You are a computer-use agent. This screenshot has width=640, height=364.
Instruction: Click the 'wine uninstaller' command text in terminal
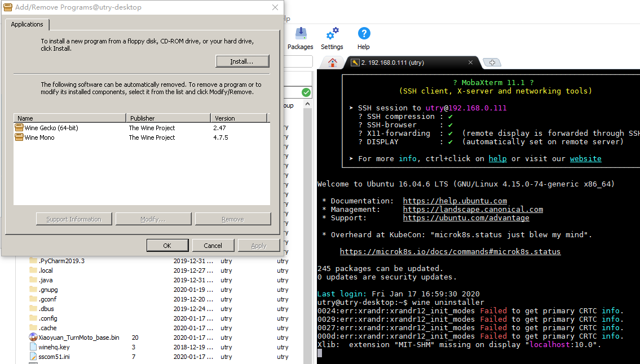[x=448, y=303]
